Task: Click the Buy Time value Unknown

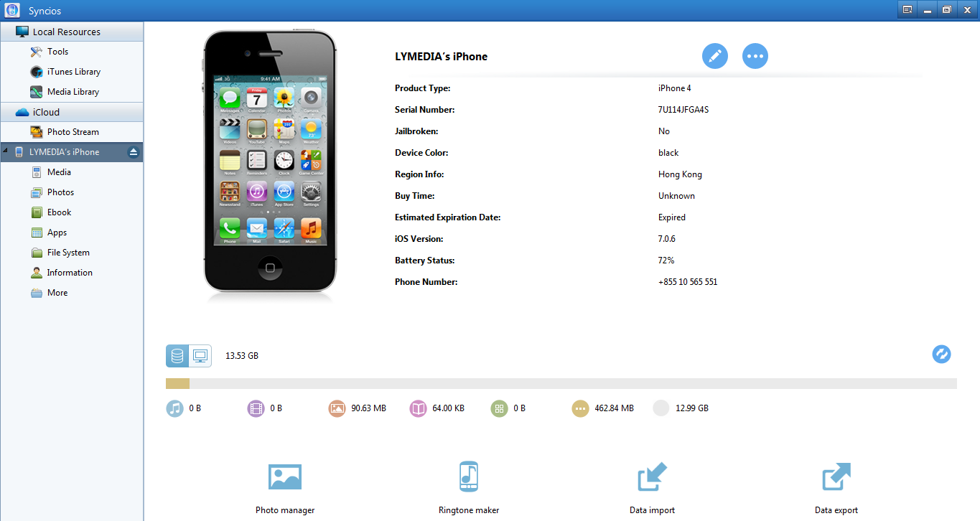Action: (x=676, y=196)
